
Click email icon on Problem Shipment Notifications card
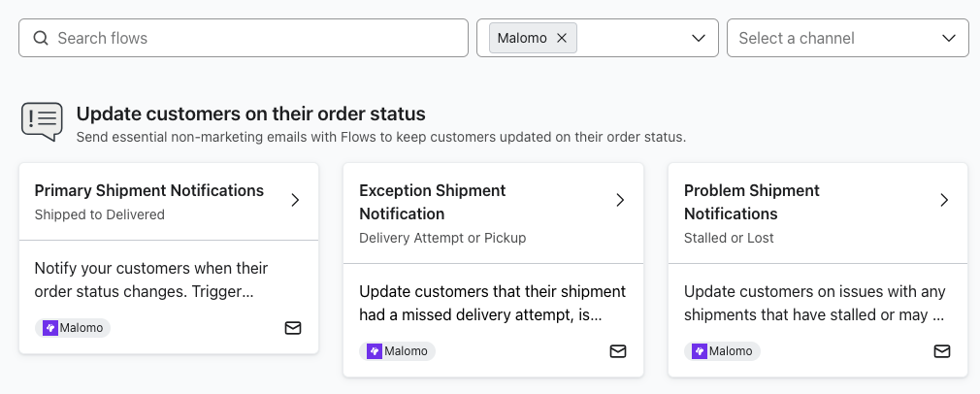(942, 351)
